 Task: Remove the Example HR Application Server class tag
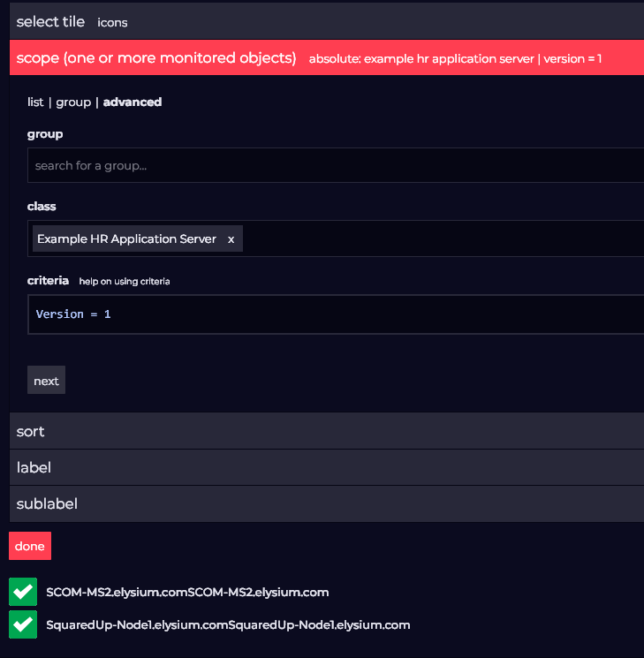tap(231, 239)
